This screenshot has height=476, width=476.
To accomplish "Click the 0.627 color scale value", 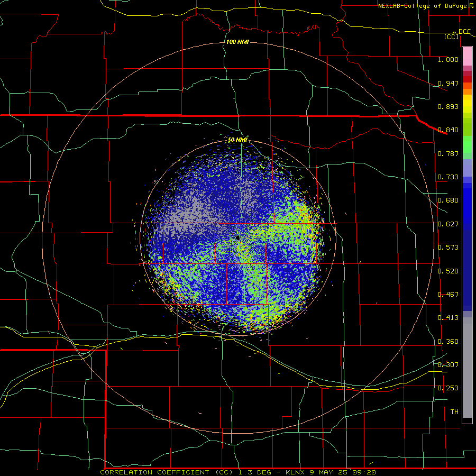I will (448, 224).
